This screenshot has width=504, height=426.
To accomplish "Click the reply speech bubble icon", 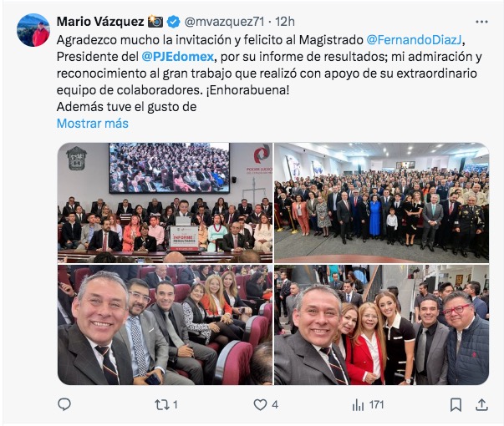I will [x=64, y=404].
